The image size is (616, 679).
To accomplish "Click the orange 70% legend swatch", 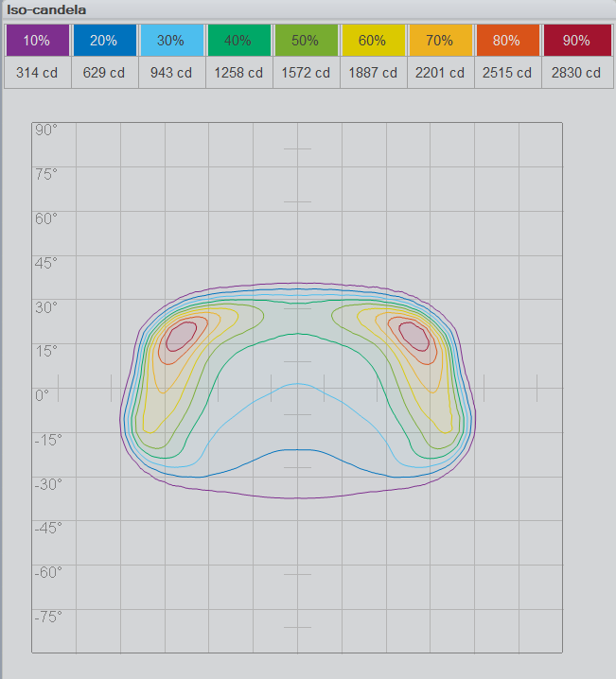I will pyautogui.click(x=440, y=41).
